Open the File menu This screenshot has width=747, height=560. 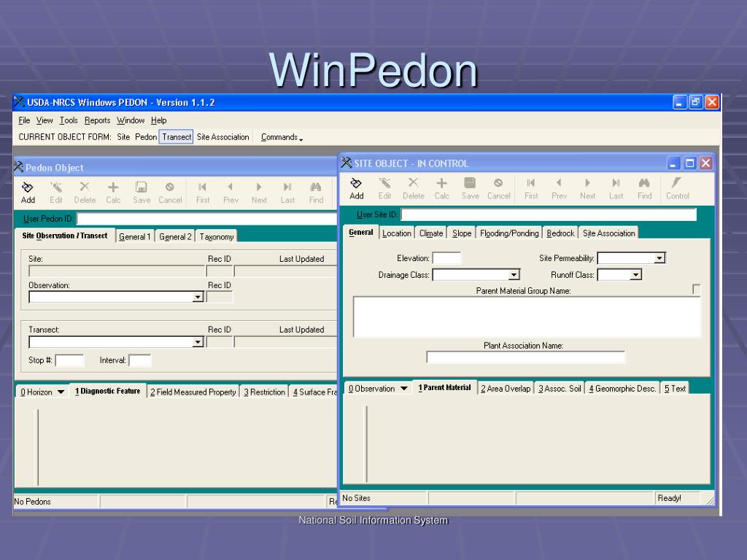click(x=24, y=120)
